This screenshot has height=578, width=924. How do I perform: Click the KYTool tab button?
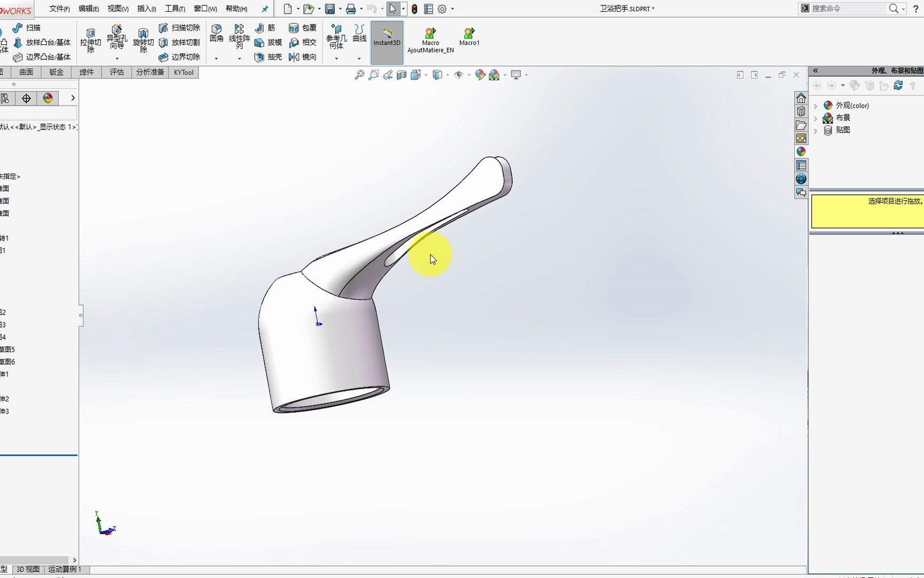183,72
